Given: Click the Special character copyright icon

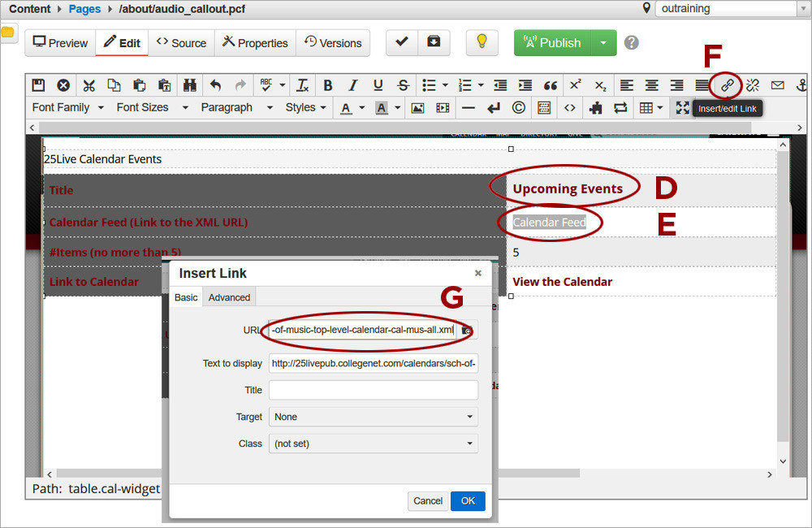Looking at the screenshot, I should pyautogui.click(x=518, y=108).
